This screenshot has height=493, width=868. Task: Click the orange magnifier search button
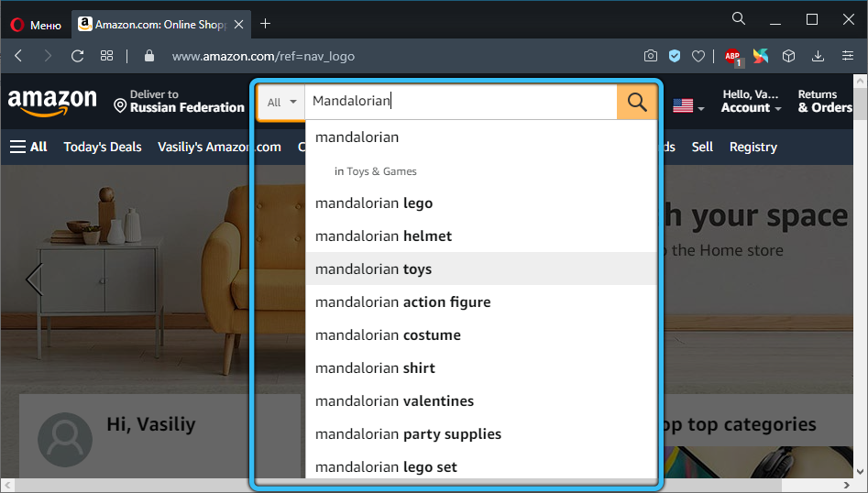(637, 102)
